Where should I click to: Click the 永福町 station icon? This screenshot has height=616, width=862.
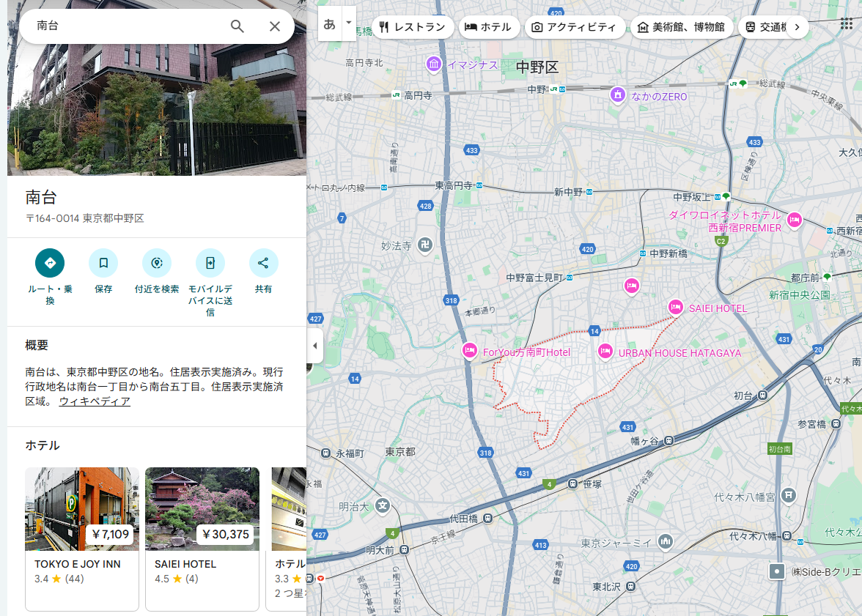[x=326, y=453]
